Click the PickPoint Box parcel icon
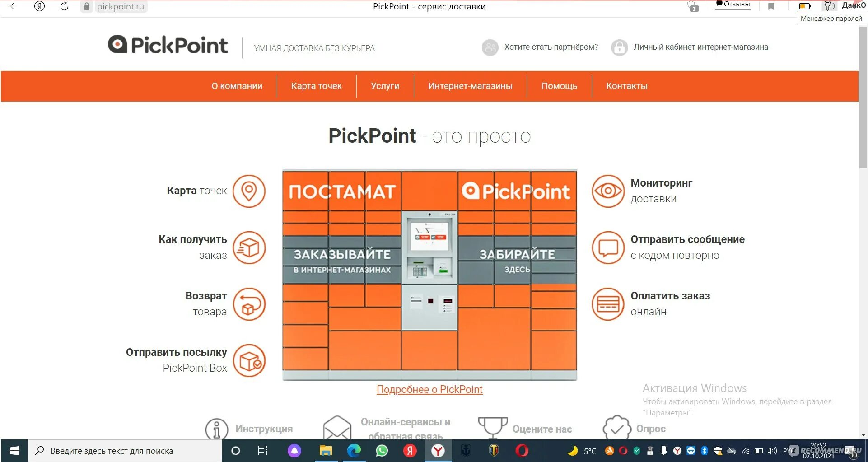The image size is (868, 462). pyautogui.click(x=249, y=360)
